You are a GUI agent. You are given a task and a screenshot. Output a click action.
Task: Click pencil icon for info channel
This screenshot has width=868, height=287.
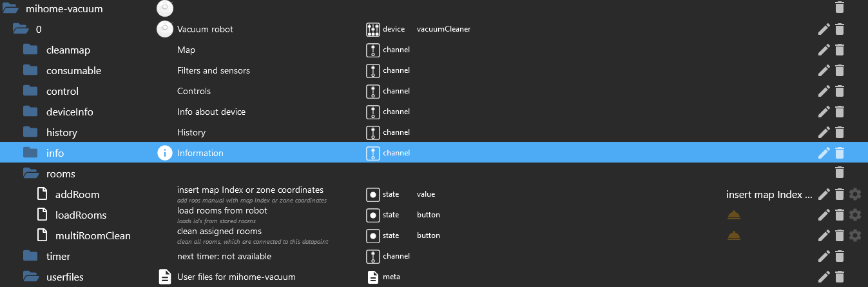pos(824,153)
